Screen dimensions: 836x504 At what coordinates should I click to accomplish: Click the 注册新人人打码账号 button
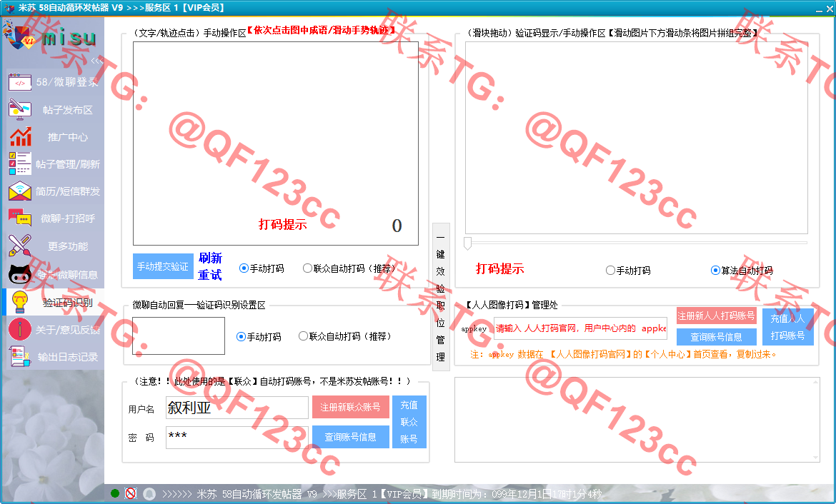coord(716,316)
